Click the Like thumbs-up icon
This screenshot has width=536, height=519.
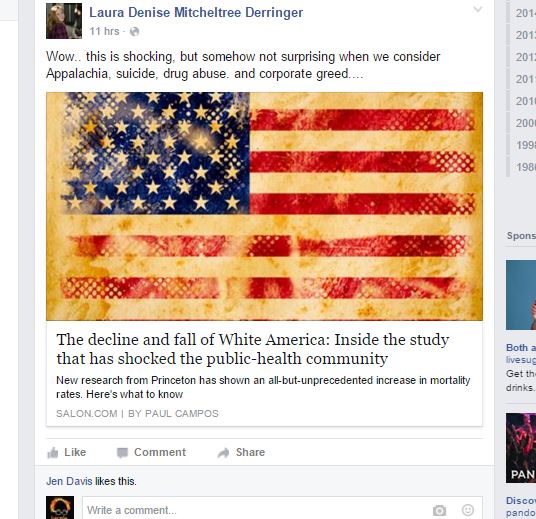pos(53,453)
